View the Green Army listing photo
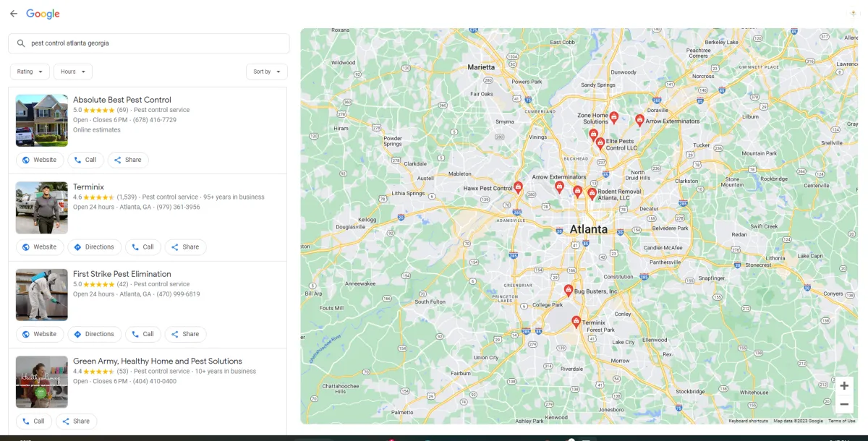This screenshot has width=868, height=441. [42, 382]
